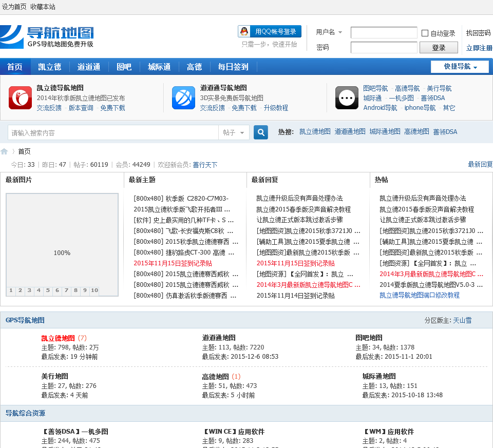Image resolution: width=493 pixels, height=448 pixels.
Task: Open the blue 道道通导航地图 app icon
Action: (184, 98)
